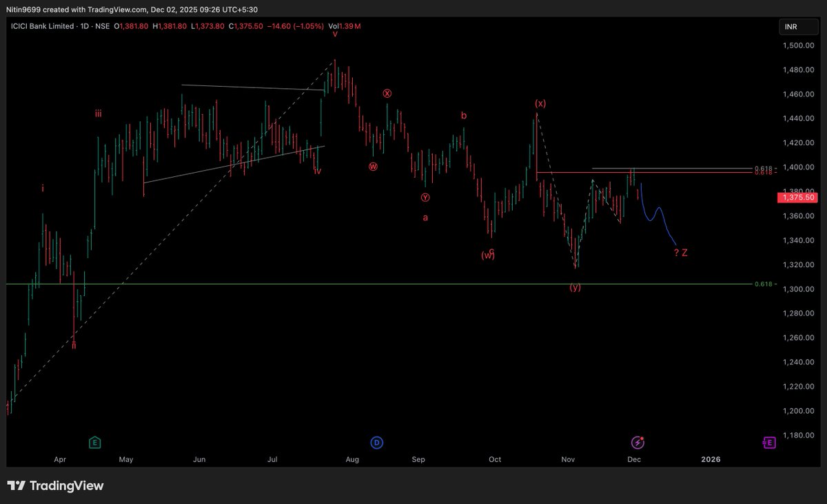
Task: Click the purple lightning event marker near December
Action: pyautogui.click(x=637, y=442)
